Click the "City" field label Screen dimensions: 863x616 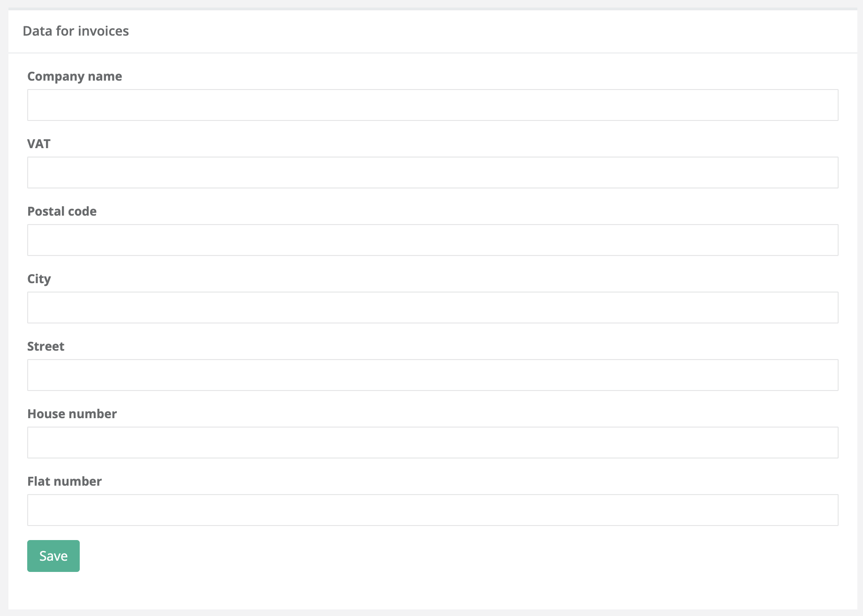[39, 279]
